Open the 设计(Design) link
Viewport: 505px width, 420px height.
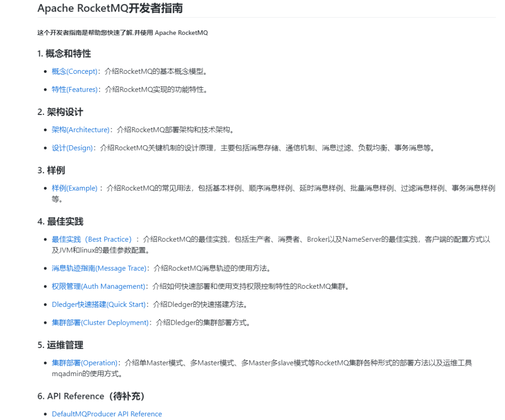[72, 148]
